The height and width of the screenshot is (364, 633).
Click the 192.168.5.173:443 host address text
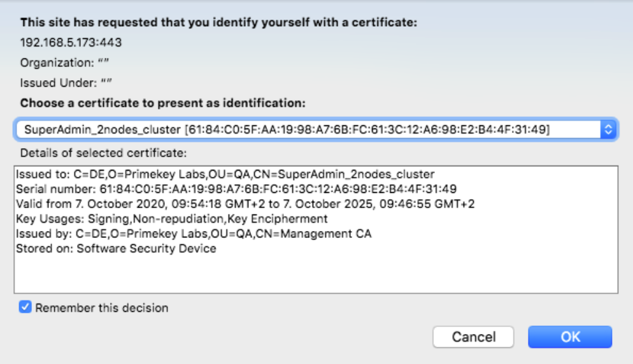pyautogui.click(x=71, y=43)
